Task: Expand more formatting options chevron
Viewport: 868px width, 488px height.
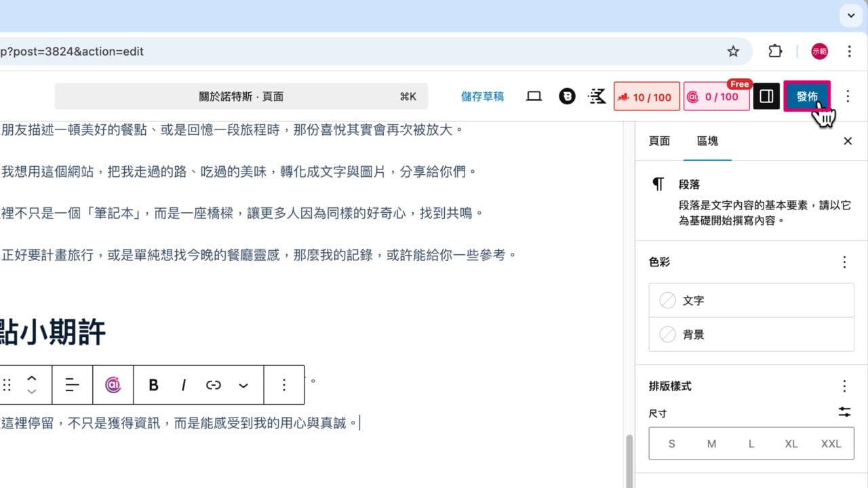Action: tap(243, 385)
